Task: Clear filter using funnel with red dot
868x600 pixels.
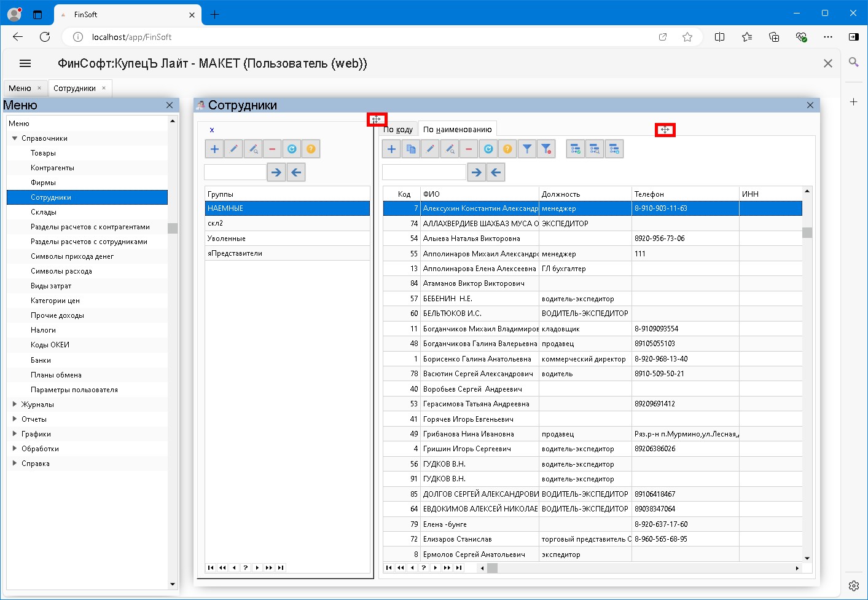Action: [x=546, y=149]
